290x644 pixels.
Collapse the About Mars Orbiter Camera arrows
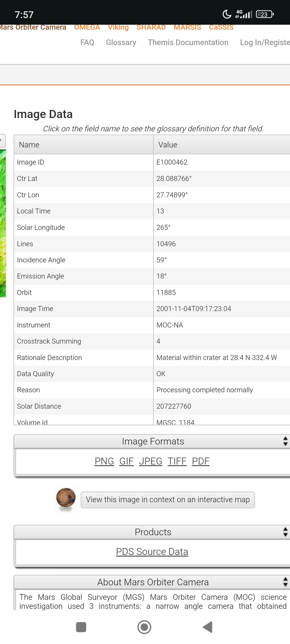285,582
